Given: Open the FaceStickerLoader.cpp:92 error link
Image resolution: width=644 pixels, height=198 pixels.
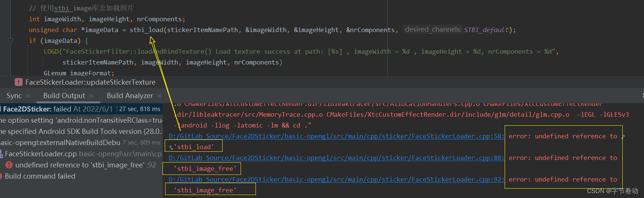Looking at the screenshot, I should (336, 179).
